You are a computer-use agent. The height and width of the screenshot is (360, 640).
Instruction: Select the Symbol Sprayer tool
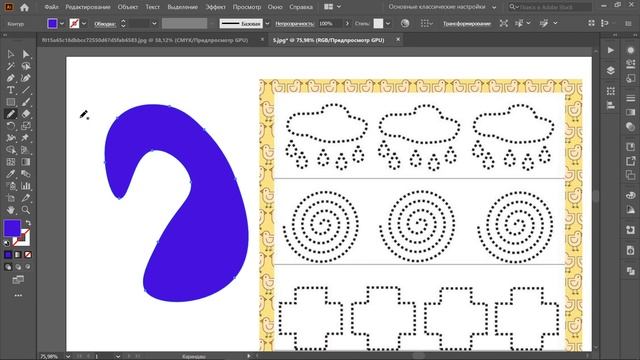[x=11, y=186]
